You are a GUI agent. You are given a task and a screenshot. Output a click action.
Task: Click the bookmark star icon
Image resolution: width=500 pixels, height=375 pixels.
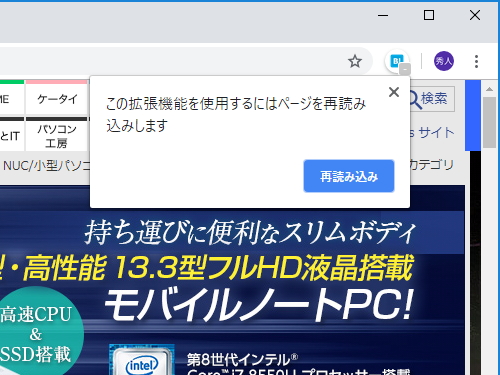tap(355, 61)
